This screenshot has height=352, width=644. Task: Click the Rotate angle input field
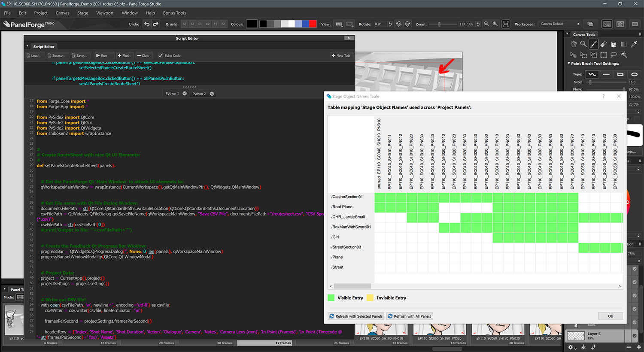tap(380, 24)
